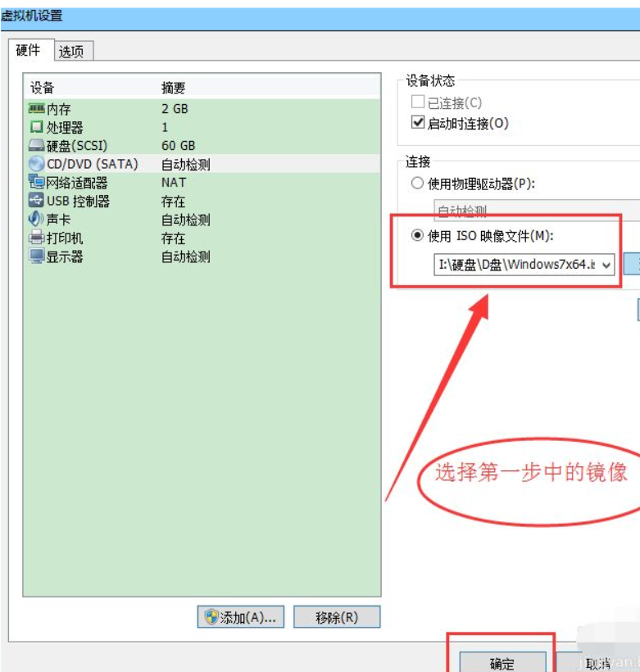Image resolution: width=640 pixels, height=672 pixels.
Task: Click the hard disk (SCSI) icon
Action: point(37,146)
